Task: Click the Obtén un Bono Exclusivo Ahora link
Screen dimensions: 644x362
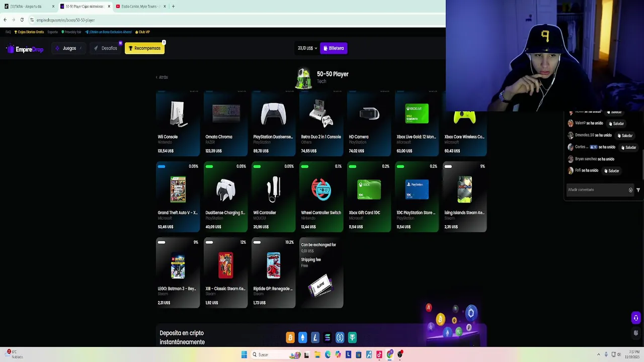Action: pos(108,32)
